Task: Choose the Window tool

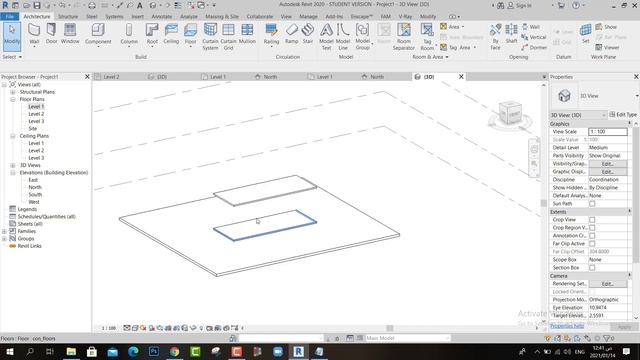Action: pyautogui.click(x=70, y=34)
